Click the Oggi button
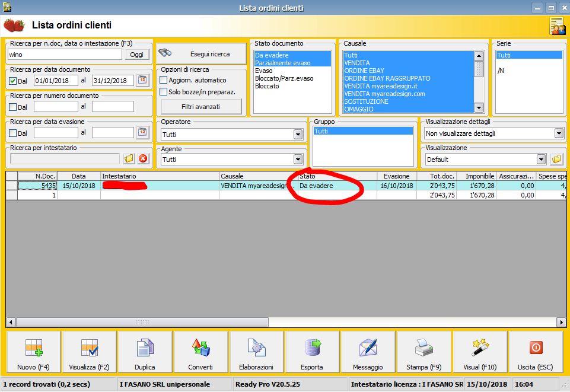570x392 pixels. [137, 55]
